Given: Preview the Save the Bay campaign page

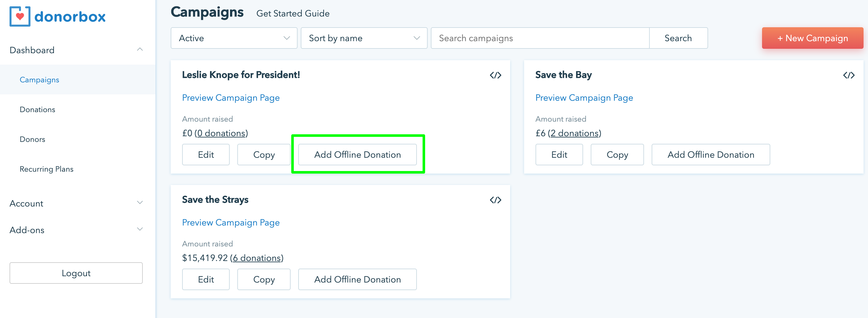Looking at the screenshot, I should (x=584, y=98).
